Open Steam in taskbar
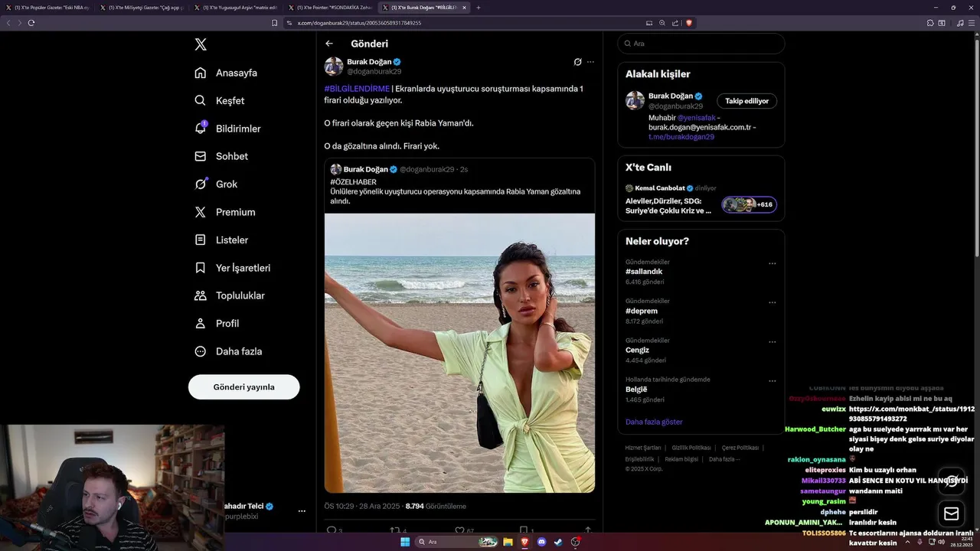This screenshot has height=551, width=980. 559,542
